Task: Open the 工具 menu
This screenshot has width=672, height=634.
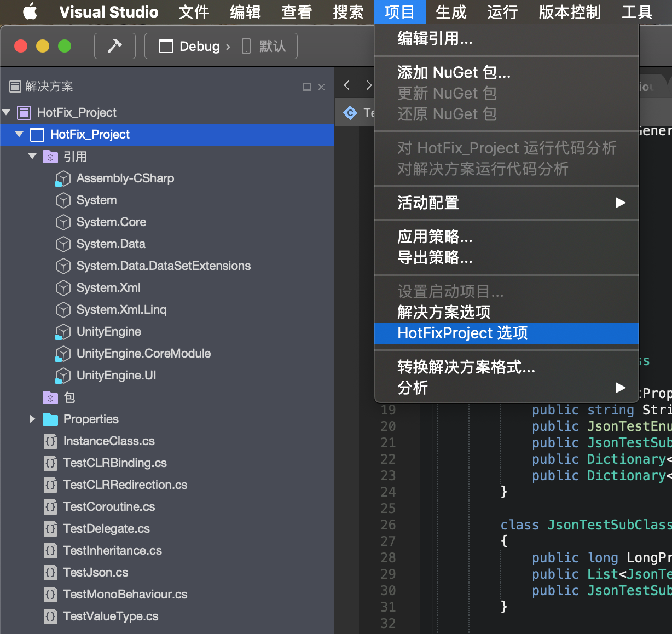Action: [638, 11]
